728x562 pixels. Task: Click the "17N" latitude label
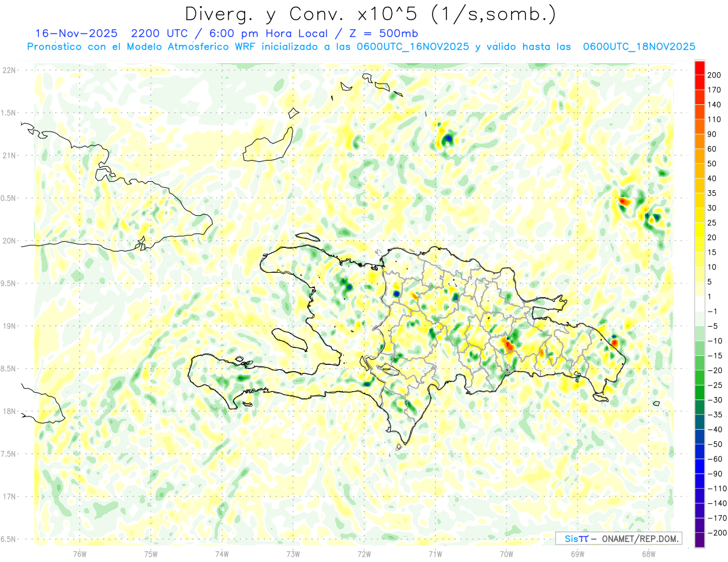[9, 497]
